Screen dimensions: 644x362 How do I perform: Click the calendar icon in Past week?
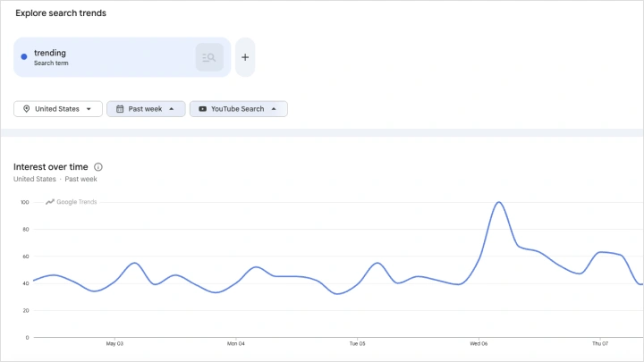coord(120,109)
